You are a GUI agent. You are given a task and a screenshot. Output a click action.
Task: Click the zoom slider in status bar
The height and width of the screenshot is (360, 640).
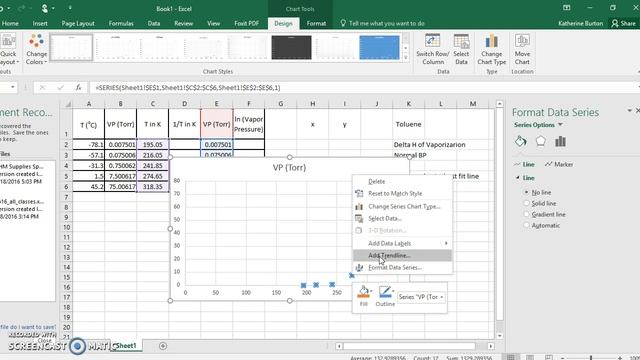(591, 358)
